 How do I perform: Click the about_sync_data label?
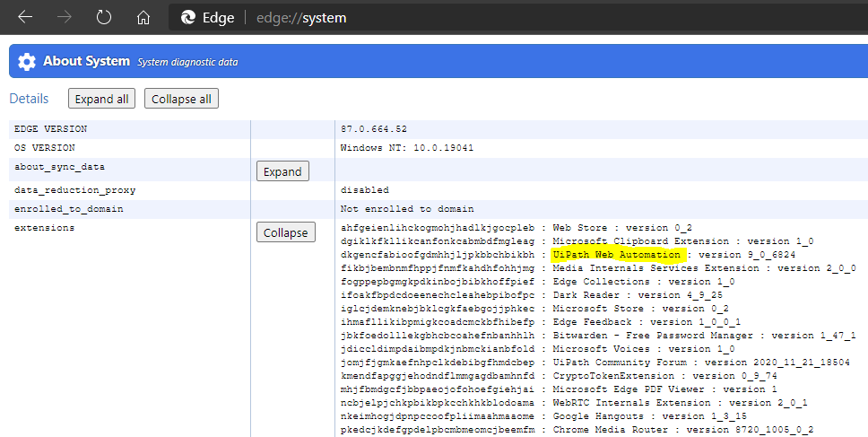(x=59, y=166)
